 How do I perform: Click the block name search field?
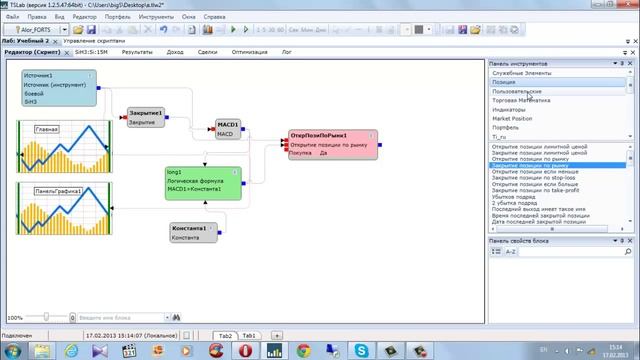tap(121, 317)
